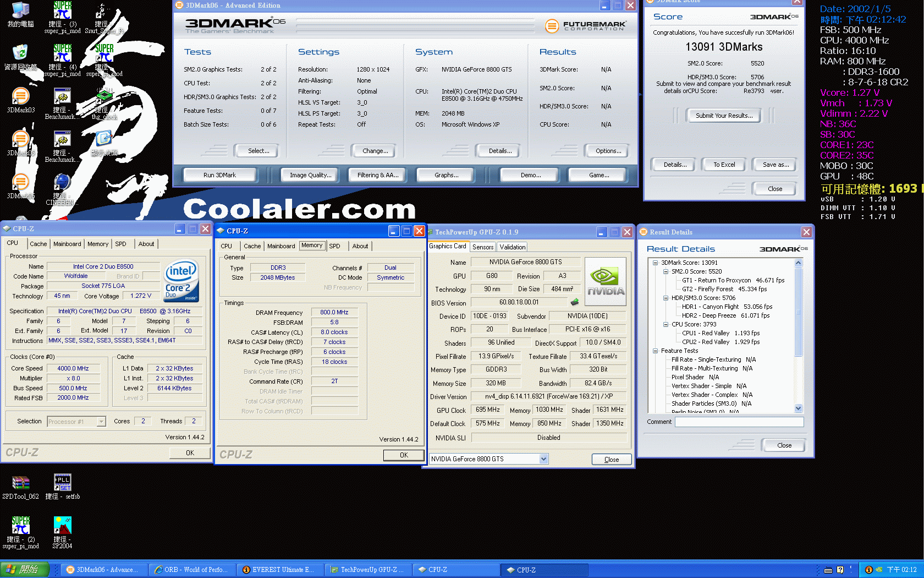
Task: Select 'GT2 - Firefly Forest' row
Action: [x=724, y=289]
